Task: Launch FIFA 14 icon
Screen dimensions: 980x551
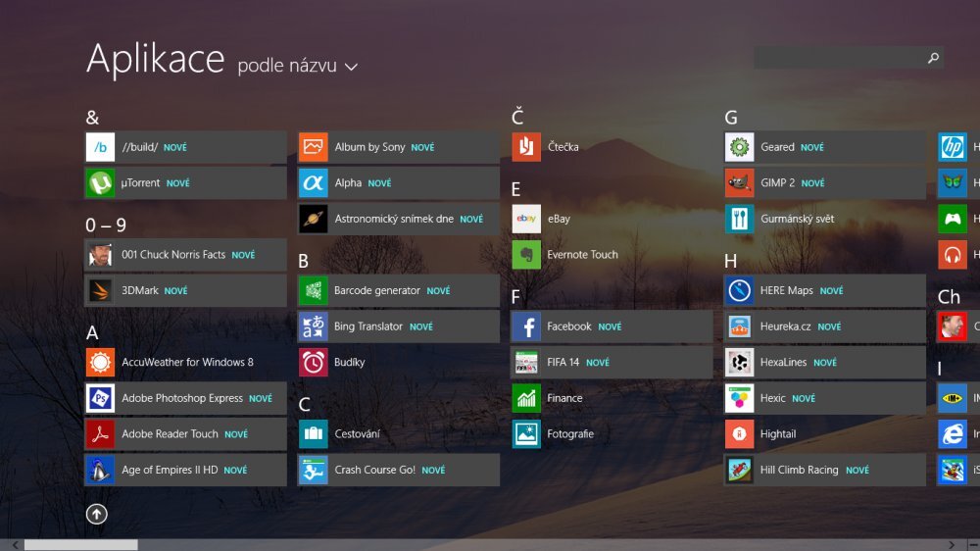Action: pos(526,362)
